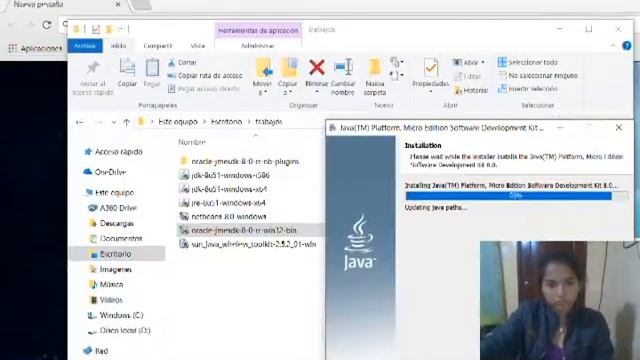The height and width of the screenshot is (360, 640).
Task: Select Copiar ruta de acceso
Action: tap(205, 76)
